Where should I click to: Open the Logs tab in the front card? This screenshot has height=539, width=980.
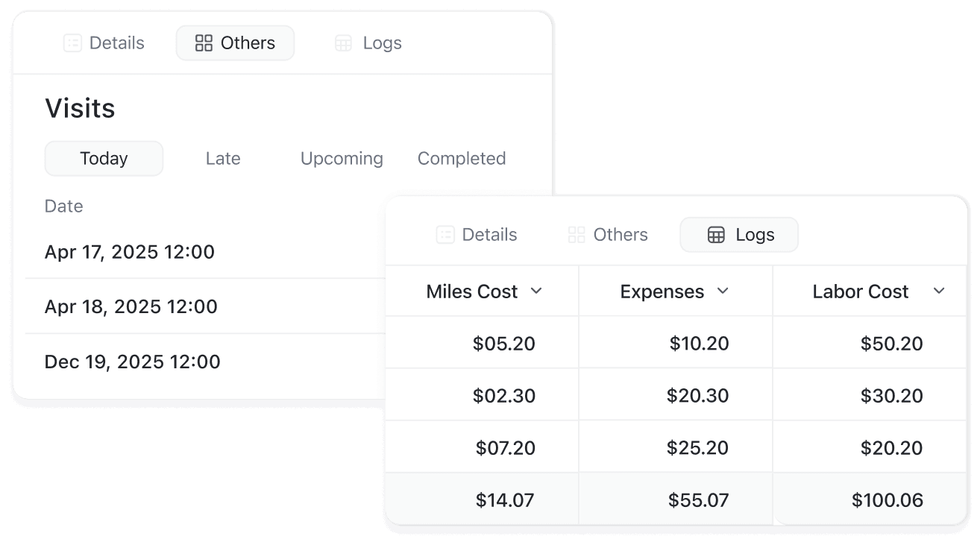point(739,235)
